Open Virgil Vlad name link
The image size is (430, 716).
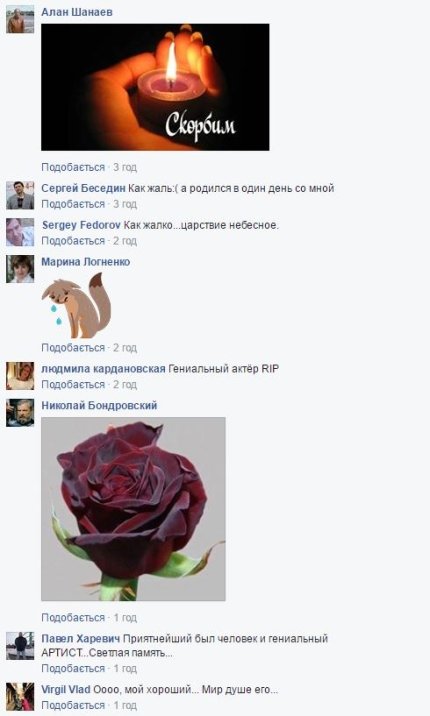[x=66, y=689]
